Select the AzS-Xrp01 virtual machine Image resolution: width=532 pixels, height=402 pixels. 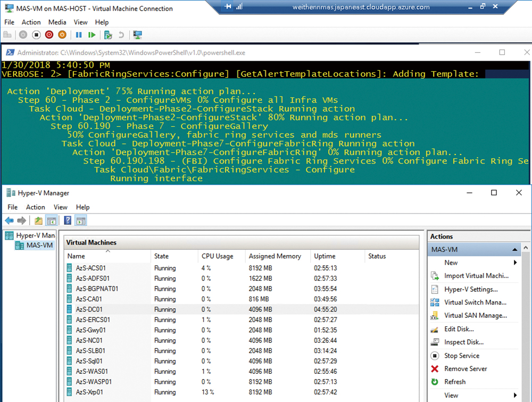tap(241, 392)
